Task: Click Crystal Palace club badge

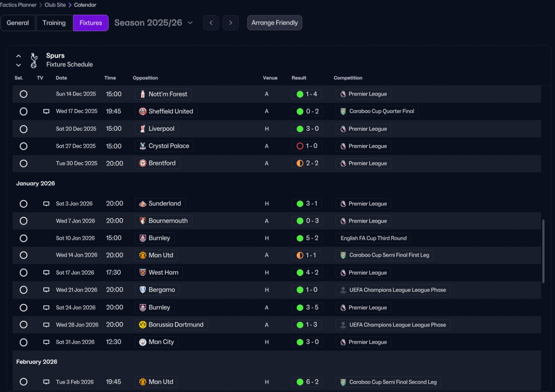Action: [143, 146]
